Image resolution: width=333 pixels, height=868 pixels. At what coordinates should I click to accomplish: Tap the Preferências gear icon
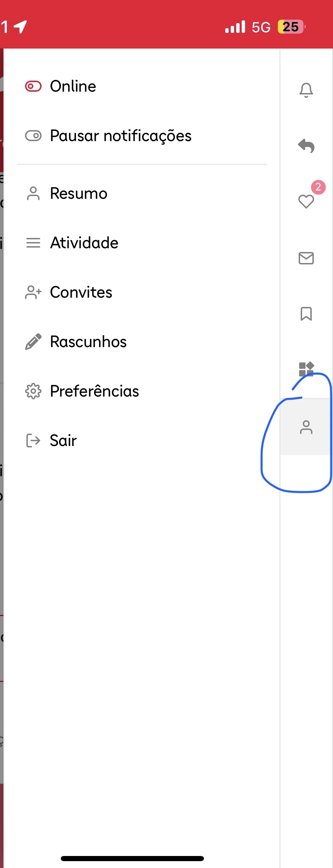(33, 391)
